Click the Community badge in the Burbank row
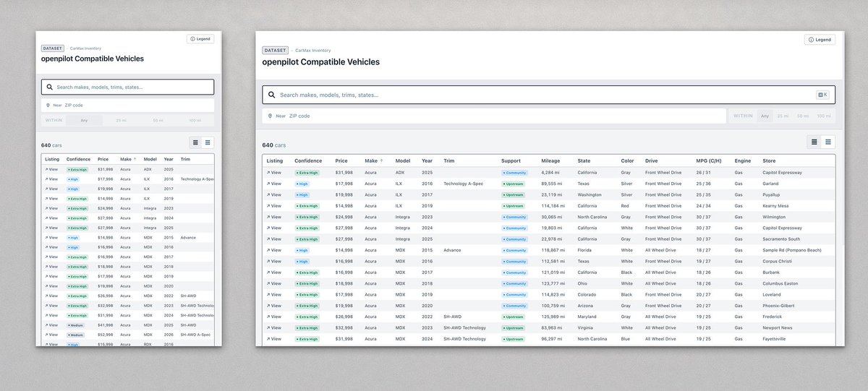868x391 pixels. coord(514,272)
